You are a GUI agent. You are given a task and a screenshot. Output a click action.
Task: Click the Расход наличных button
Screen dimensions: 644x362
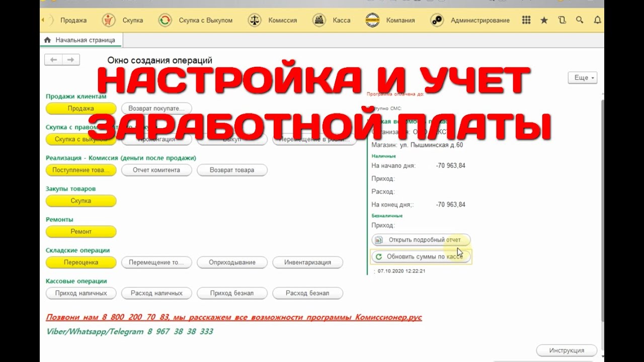pos(156,293)
